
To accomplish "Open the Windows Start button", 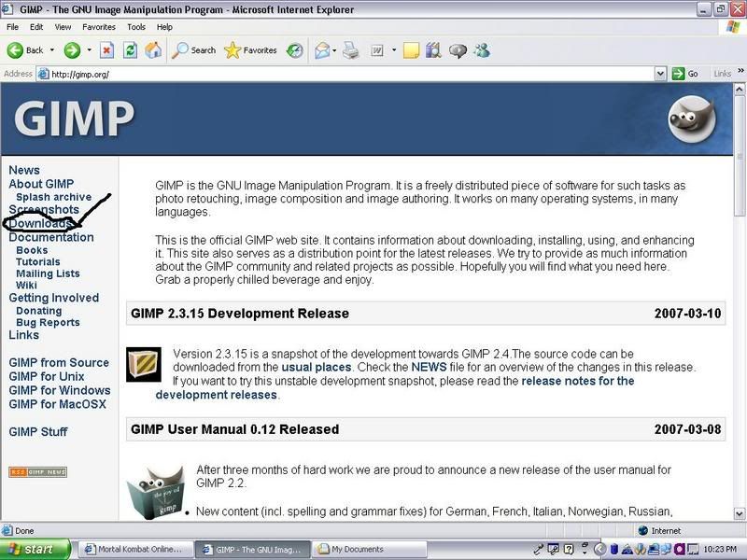I will pos(35,549).
